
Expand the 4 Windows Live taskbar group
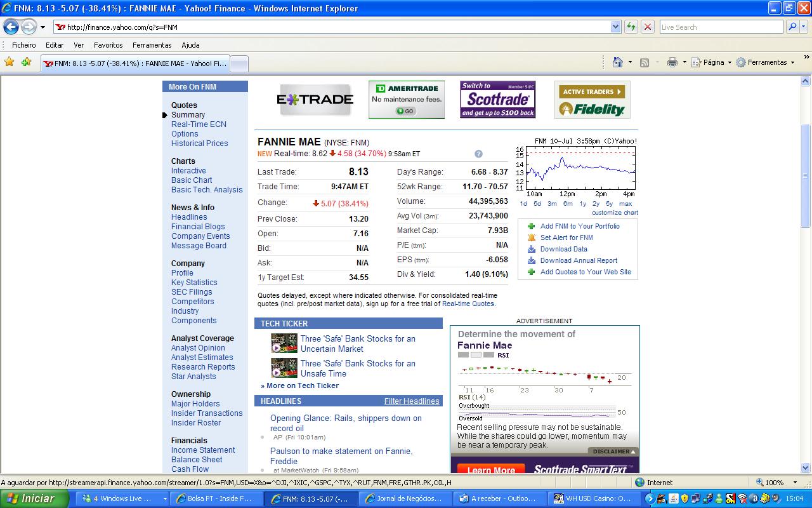pyautogui.click(x=165, y=498)
